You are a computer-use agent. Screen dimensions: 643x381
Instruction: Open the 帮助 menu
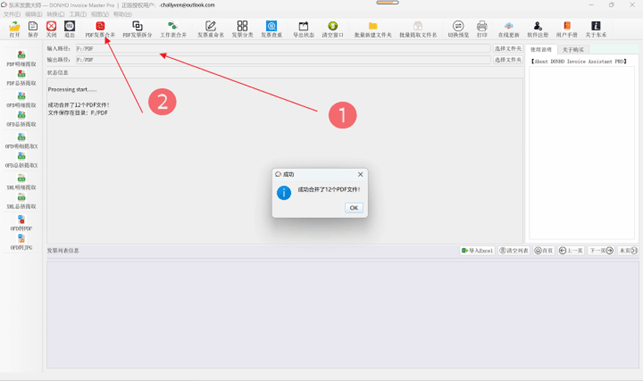point(123,14)
